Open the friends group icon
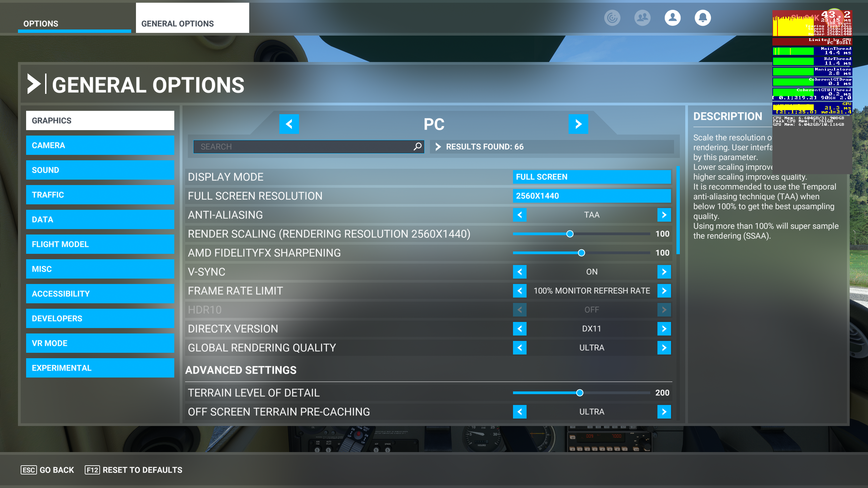The image size is (868, 488). [x=642, y=18]
